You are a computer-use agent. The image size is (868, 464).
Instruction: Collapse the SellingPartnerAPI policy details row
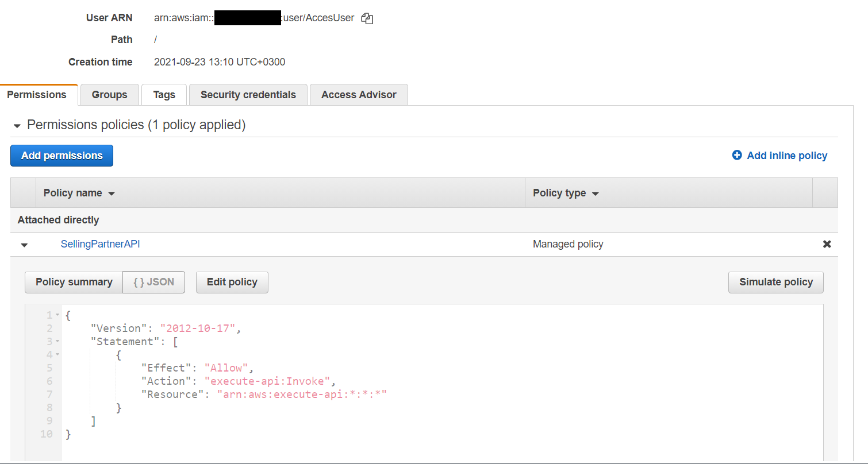click(24, 244)
